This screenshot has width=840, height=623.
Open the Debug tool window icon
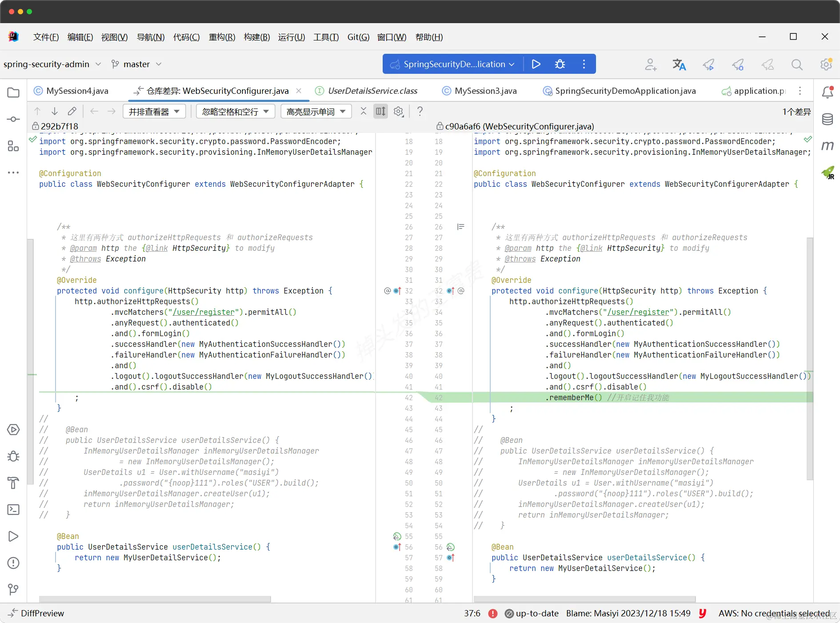[13, 456]
